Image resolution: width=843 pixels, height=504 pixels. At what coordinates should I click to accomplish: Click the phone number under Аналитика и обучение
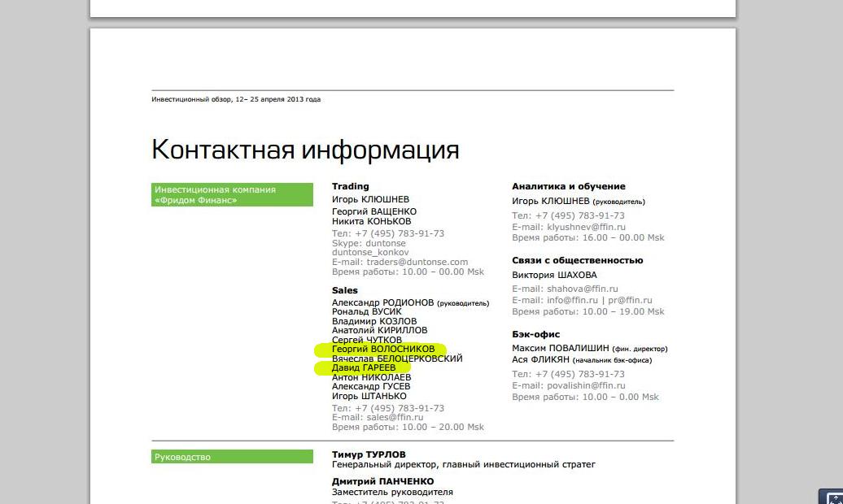(580, 215)
